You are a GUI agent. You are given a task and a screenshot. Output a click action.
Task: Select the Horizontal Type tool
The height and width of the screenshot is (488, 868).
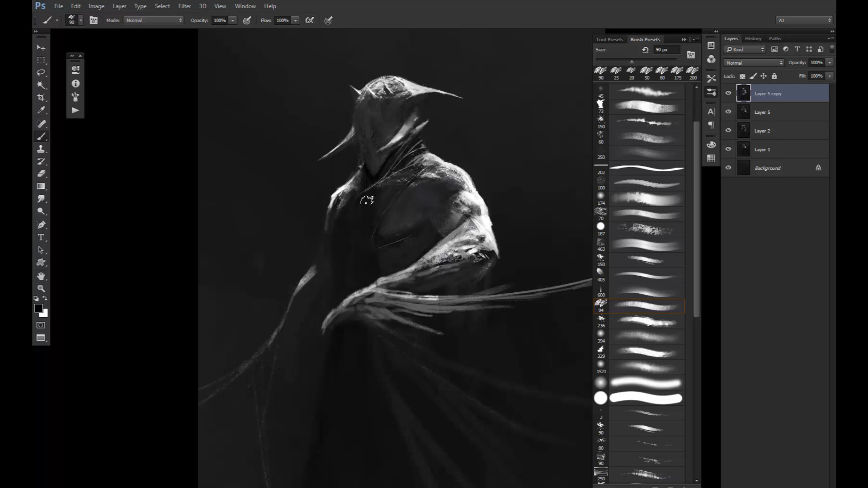[41, 237]
